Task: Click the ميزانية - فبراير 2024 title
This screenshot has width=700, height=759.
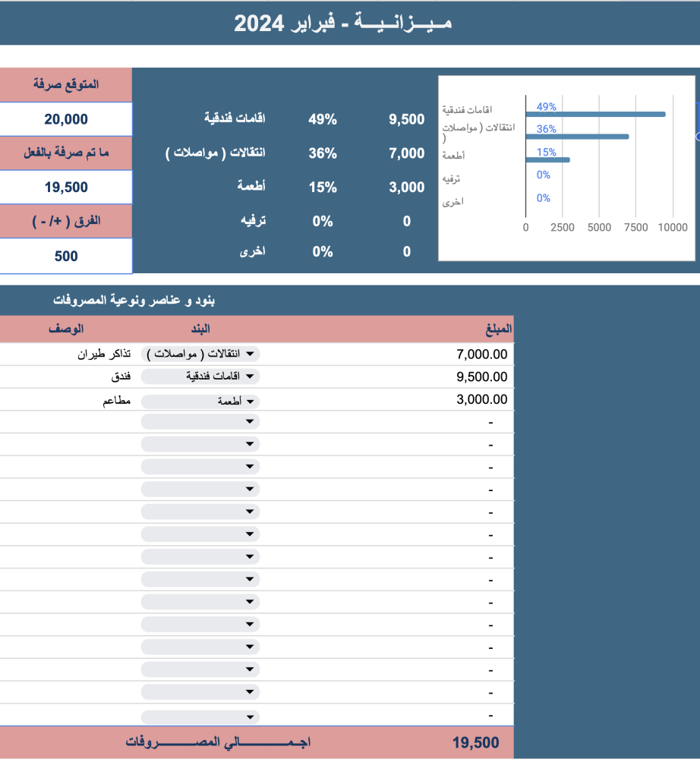Action: 342,23
